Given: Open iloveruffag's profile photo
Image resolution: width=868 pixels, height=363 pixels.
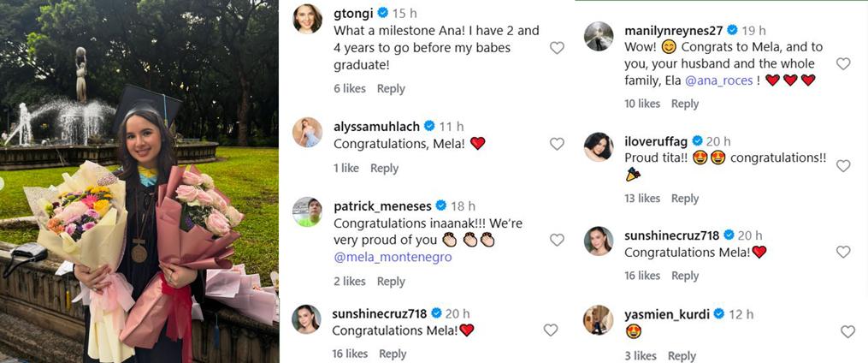Looking at the screenshot, I should (x=599, y=147).
